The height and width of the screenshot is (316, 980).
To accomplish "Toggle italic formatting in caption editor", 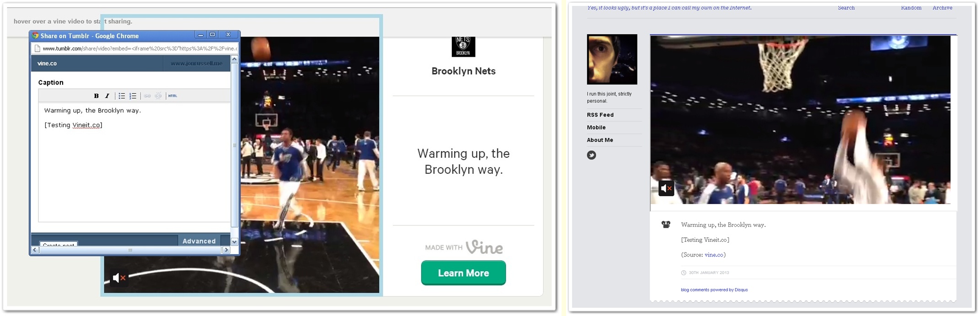I will 107,96.
